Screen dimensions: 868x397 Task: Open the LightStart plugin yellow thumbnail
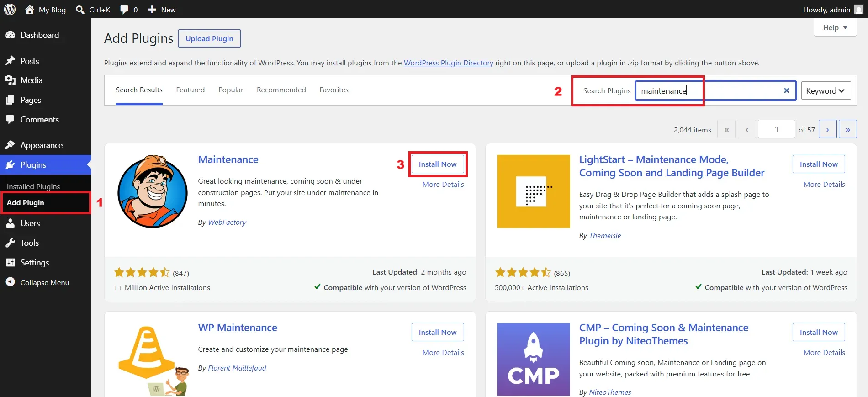click(533, 191)
